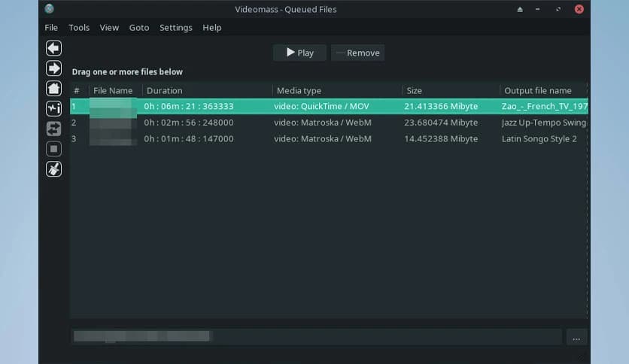Select duration 0h : 01m : 48 : 147000
The width and height of the screenshot is (629, 364).
click(x=189, y=138)
